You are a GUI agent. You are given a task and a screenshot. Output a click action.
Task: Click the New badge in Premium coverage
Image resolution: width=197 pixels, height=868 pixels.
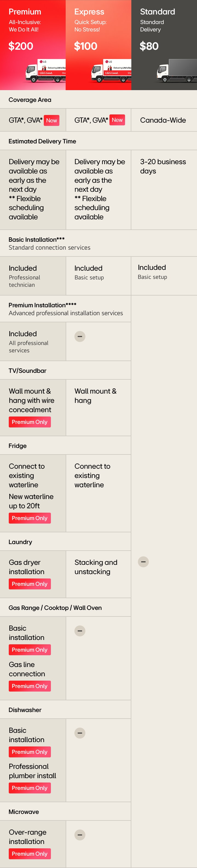pos(52,120)
